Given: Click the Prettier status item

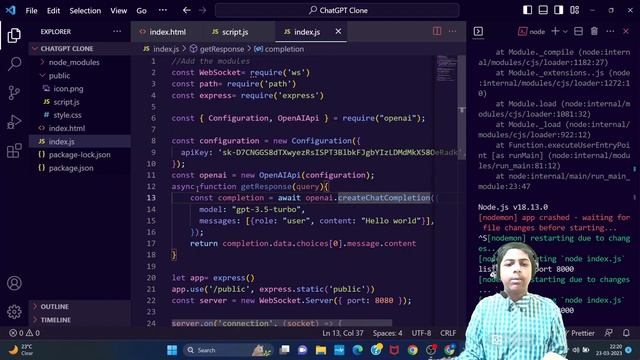Looking at the screenshot, I should [582, 333].
